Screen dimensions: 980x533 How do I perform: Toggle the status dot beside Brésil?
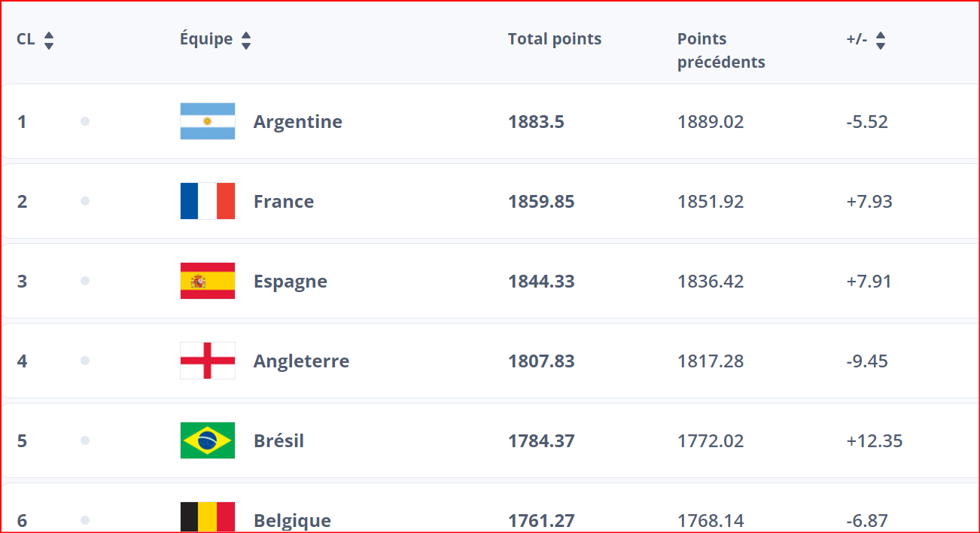(85, 440)
